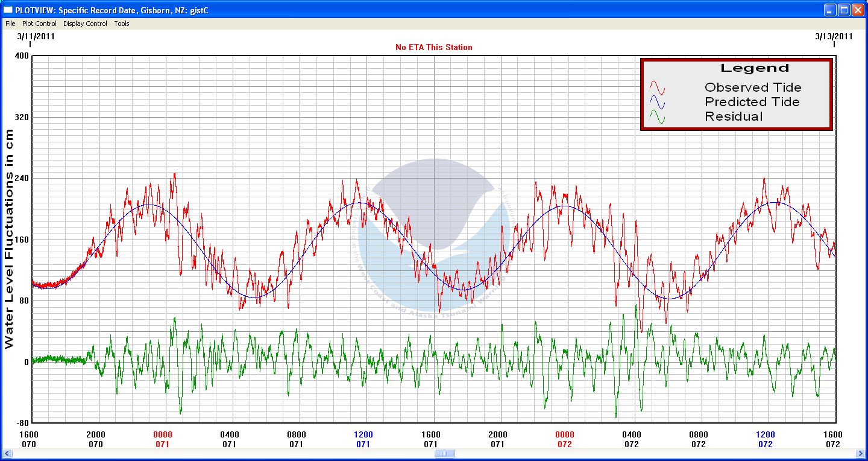Click the "No ETA This Station" notice
This screenshot has width=868, height=461.
point(434,47)
